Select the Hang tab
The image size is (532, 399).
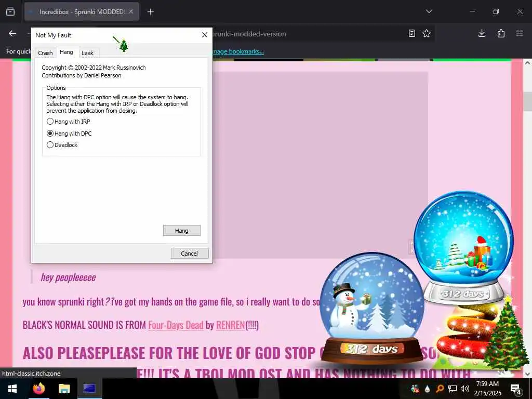(66, 52)
